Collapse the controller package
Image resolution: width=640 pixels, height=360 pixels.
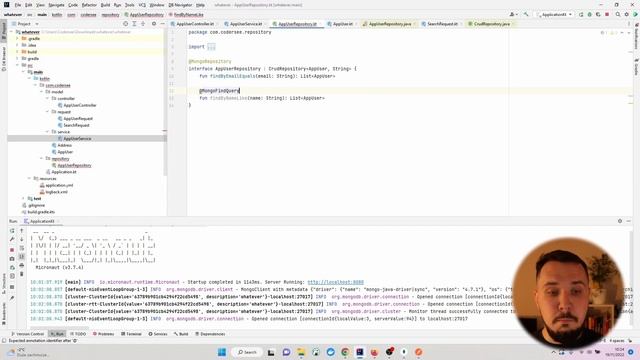pyautogui.click(x=47, y=98)
